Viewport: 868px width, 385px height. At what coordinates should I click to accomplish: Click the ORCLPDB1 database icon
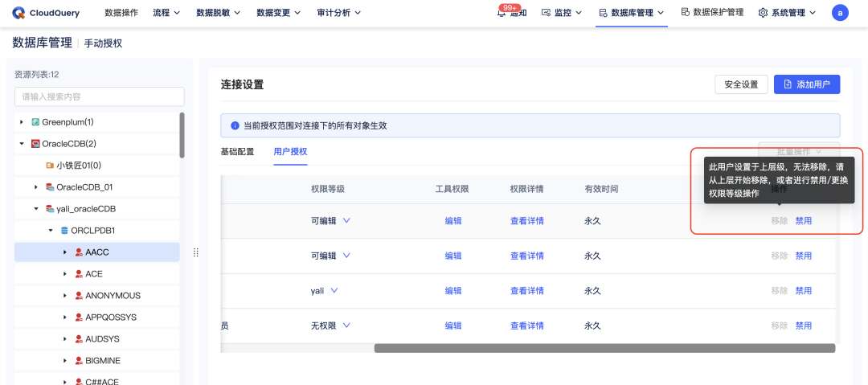click(x=64, y=231)
